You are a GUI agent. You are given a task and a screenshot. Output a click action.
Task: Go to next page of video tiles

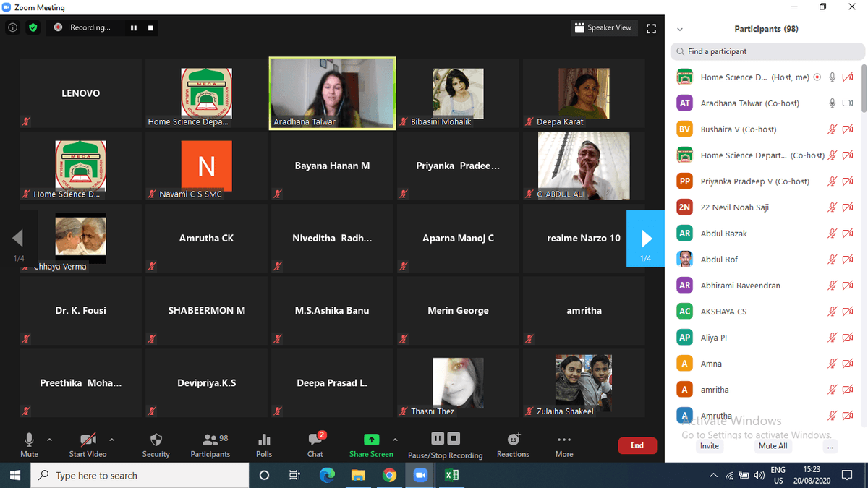(645, 238)
